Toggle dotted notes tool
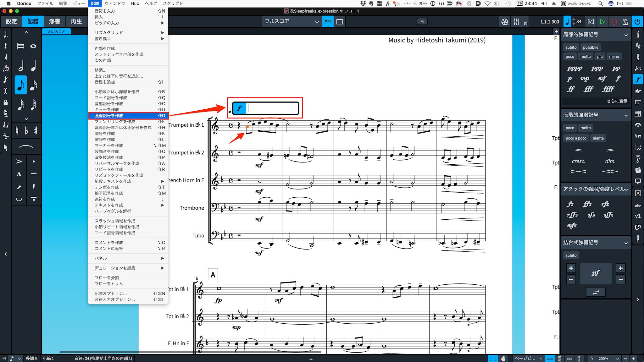The height and width of the screenshot is (362, 644). coord(6,34)
